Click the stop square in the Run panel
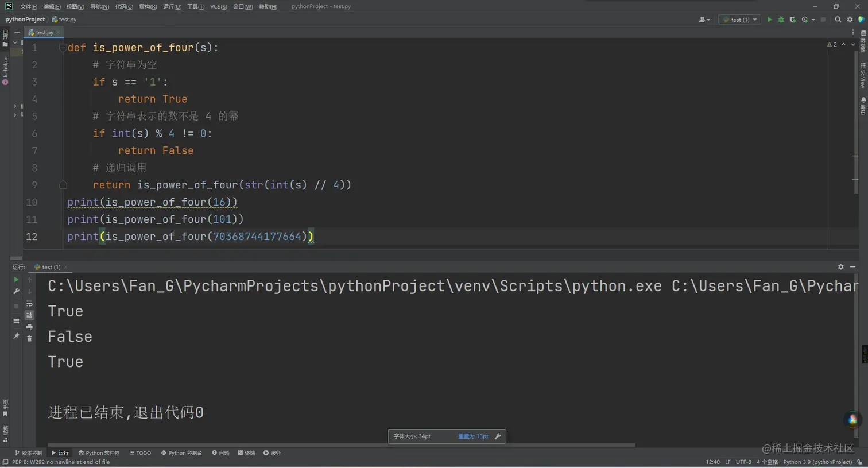 tap(16, 306)
